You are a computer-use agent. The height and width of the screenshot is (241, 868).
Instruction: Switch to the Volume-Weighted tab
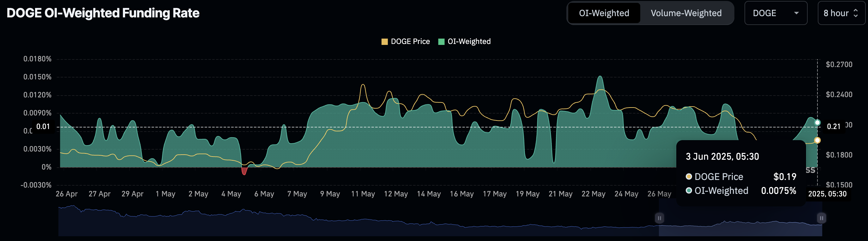[686, 13]
